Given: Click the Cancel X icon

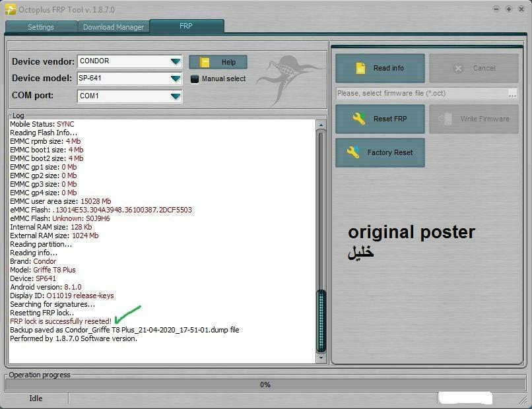Looking at the screenshot, I should coord(459,68).
